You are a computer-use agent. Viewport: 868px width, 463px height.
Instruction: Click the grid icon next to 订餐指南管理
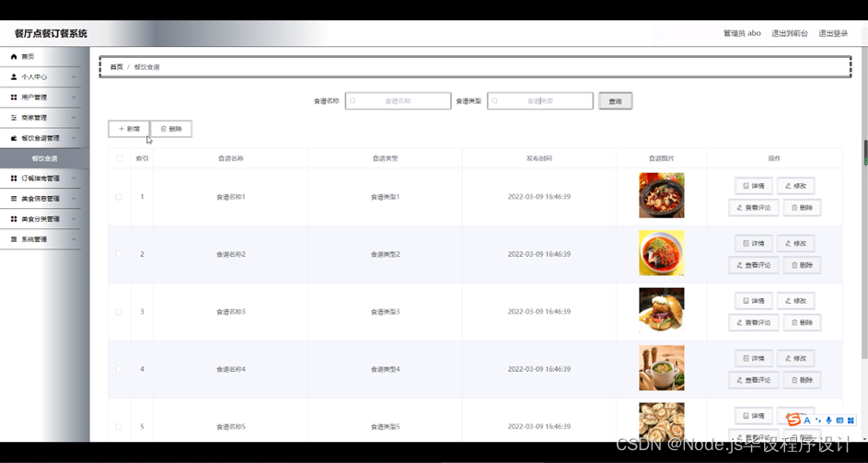14,179
